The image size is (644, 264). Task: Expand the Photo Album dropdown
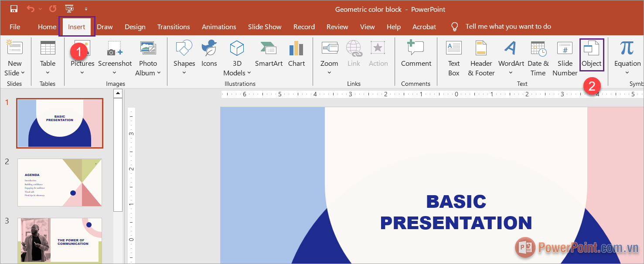[159, 73]
